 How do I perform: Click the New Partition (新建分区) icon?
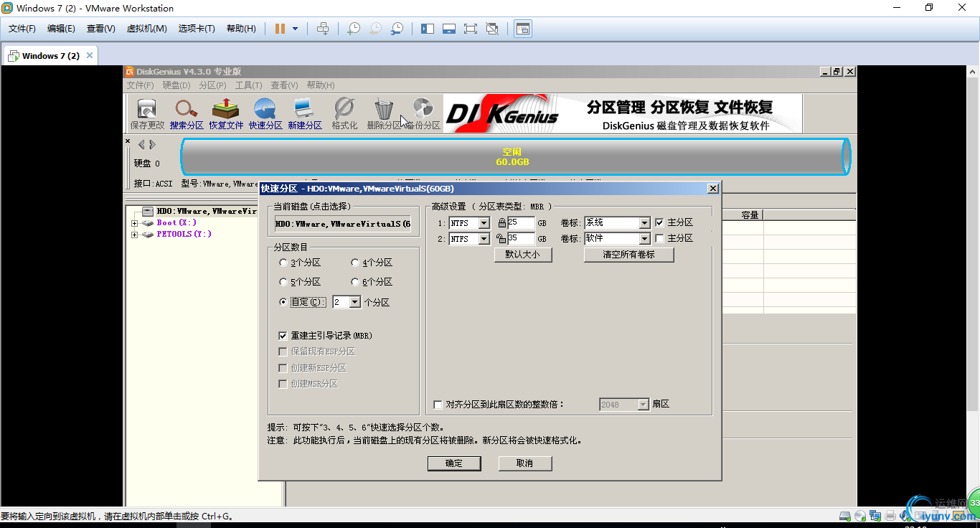click(305, 114)
